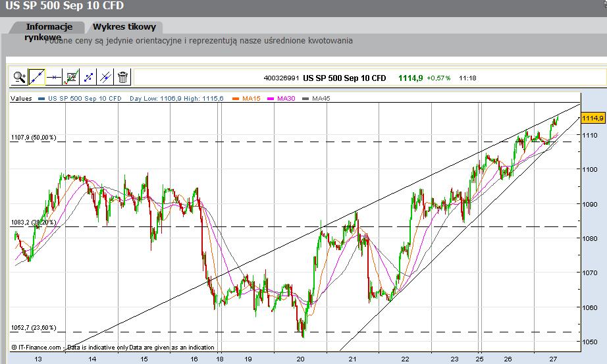Click date marker 20 on time axis
The height and width of the screenshot is (364, 607).
pos(300,359)
